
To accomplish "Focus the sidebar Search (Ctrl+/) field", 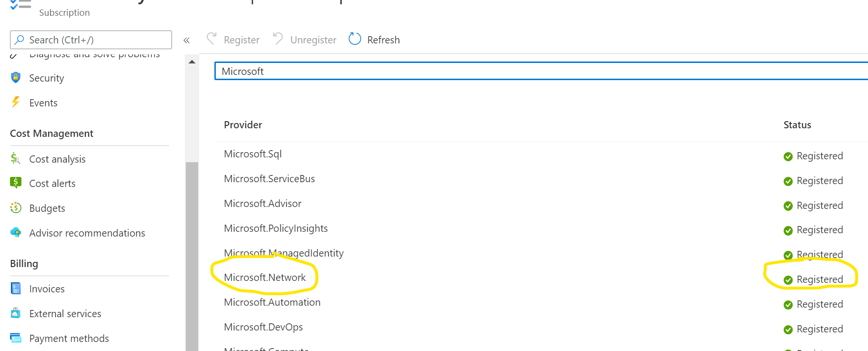I will 91,40.
